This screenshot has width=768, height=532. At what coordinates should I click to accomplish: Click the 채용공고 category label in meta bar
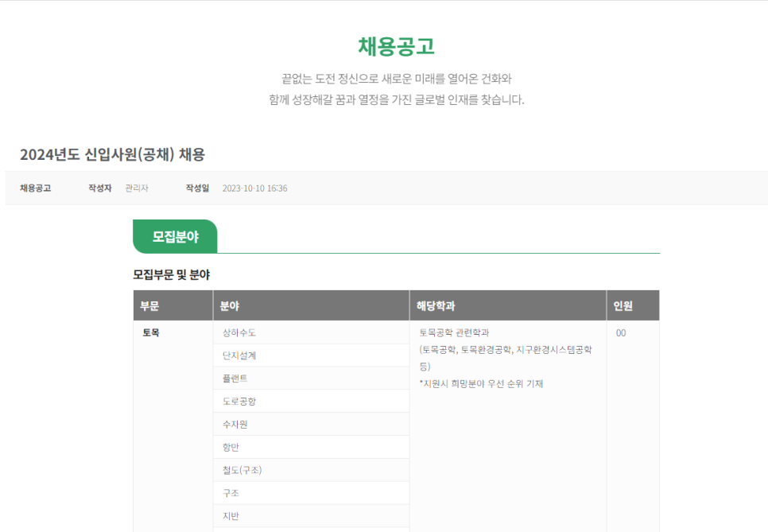pos(35,188)
